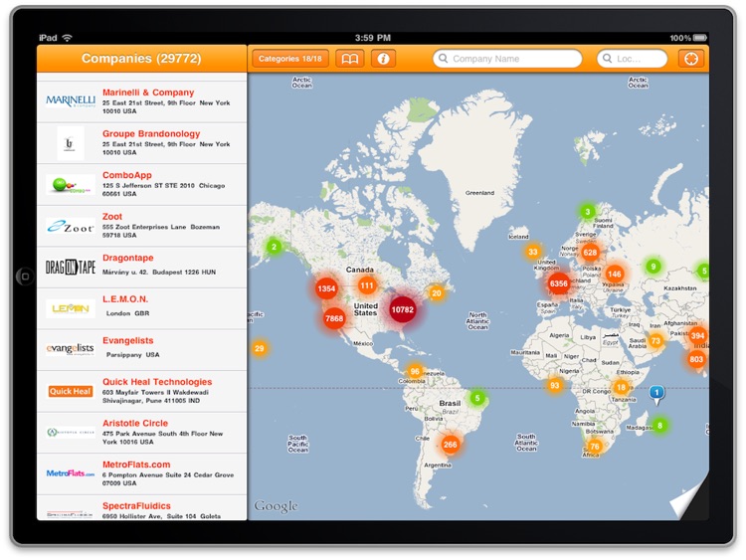Tap the 73 cluster near Saudi Arabia
Viewport: 746px width, 560px height.
pyautogui.click(x=655, y=340)
